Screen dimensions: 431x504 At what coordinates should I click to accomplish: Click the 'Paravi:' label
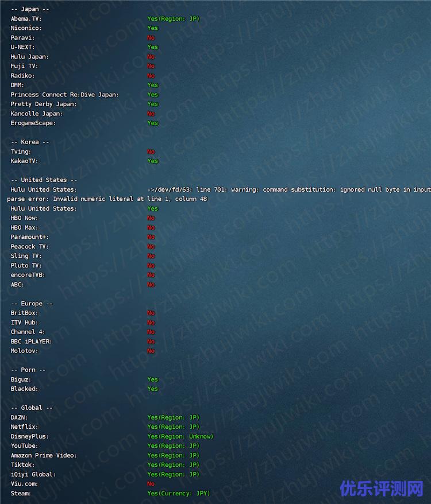(22, 38)
